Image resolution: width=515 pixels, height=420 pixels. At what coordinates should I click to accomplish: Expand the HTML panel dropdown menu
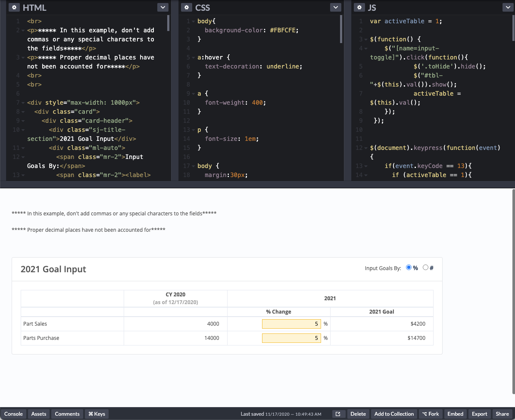162,7
